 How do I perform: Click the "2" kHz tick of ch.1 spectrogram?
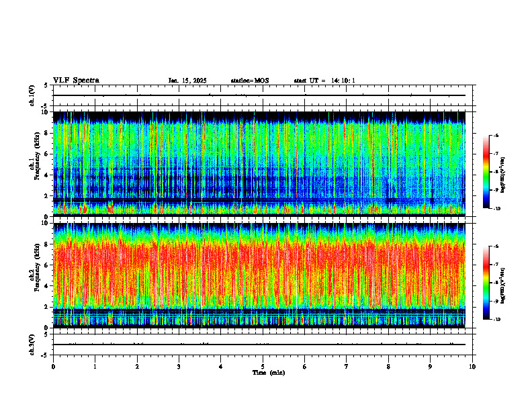coord(47,196)
